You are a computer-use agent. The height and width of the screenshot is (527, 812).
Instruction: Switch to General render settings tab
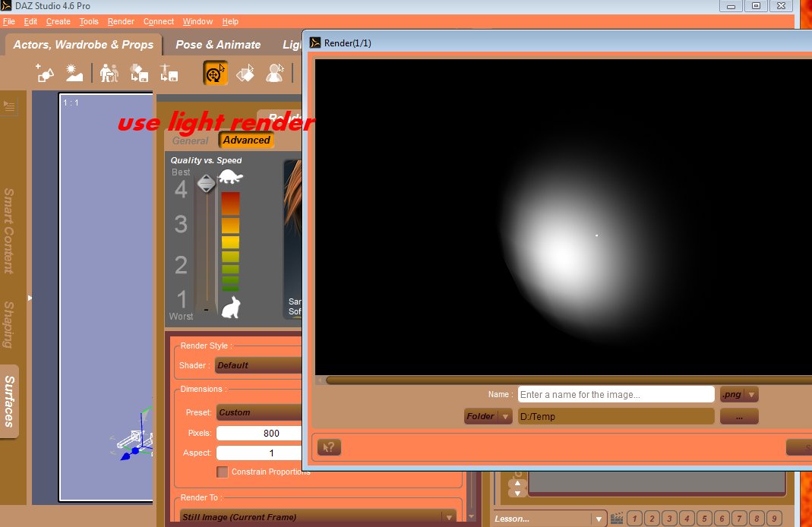190,140
